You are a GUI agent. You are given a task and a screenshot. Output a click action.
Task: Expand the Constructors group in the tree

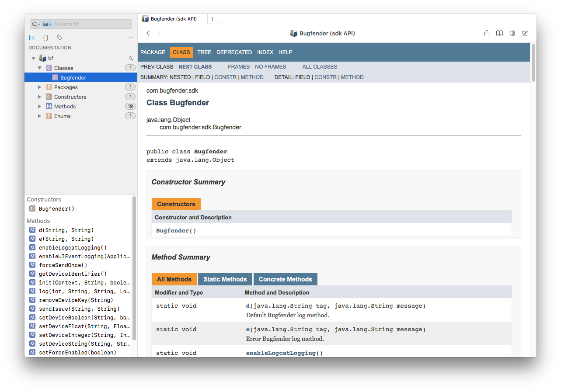(40, 97)
